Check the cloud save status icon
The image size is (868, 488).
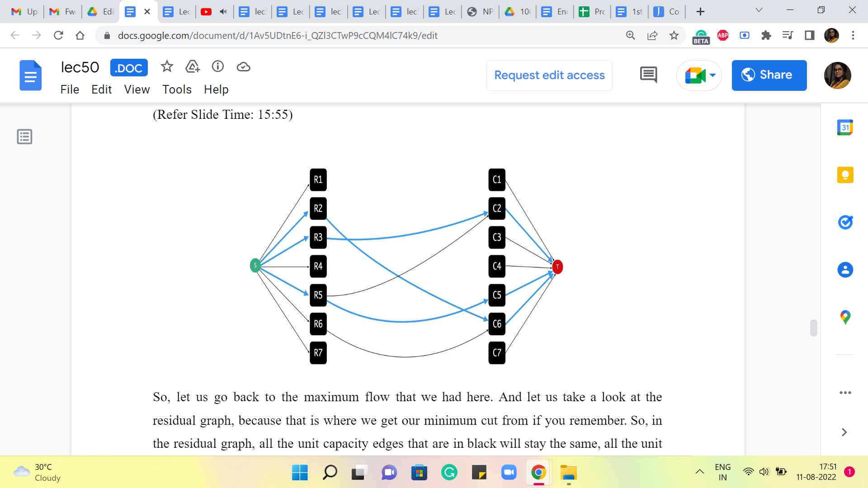click(243, 67)
